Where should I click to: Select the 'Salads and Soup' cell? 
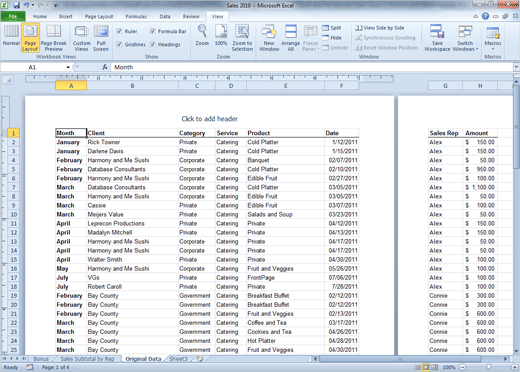coord(285,214)
